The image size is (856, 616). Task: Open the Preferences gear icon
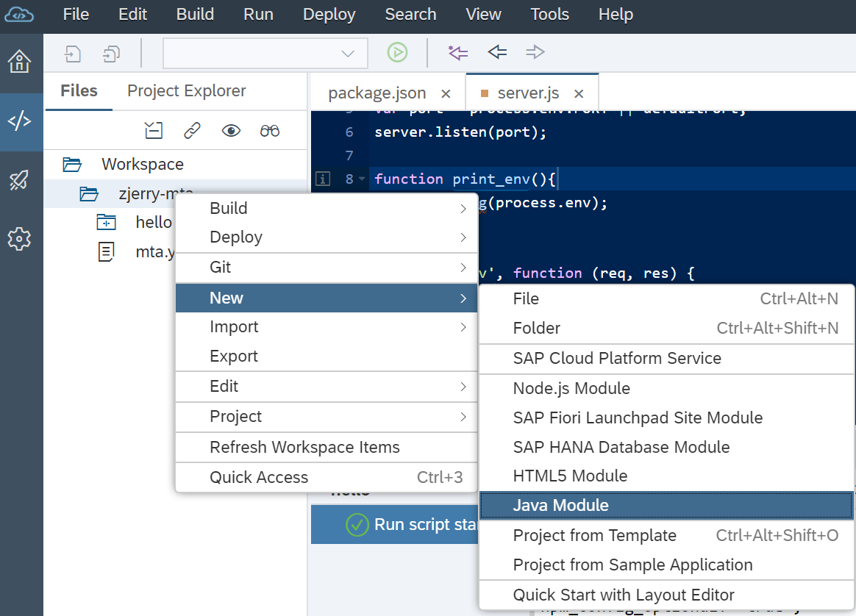[19, 238]
